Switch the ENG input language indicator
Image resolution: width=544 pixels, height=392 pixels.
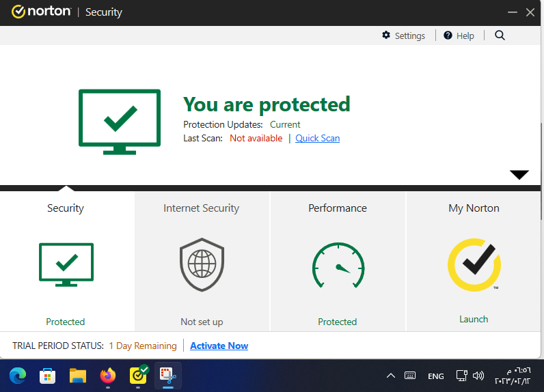point(436,376)
